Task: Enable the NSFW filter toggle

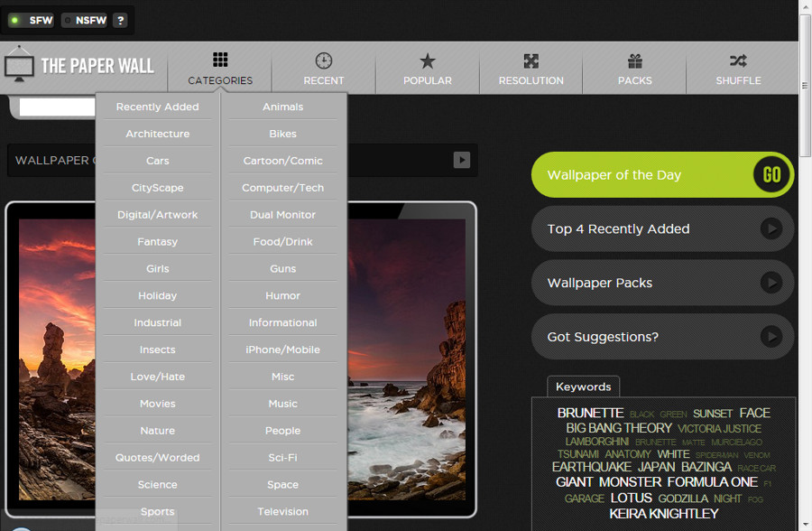Action: pos(85,20)
